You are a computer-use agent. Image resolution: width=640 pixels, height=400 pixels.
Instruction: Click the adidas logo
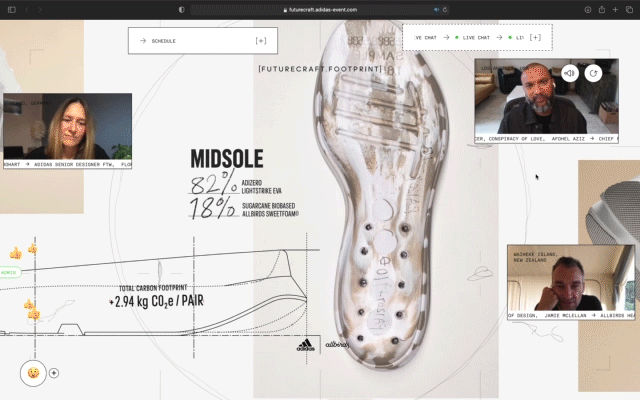pyautogui.click(x=305, y=345)
